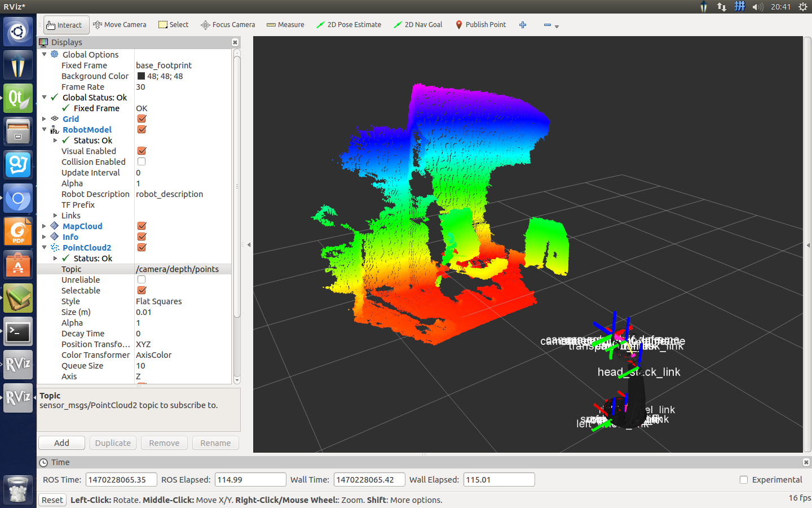This screenshot has width=812, height=508.
Task: Open the terminal from the launcher
Action: [18, 332]
